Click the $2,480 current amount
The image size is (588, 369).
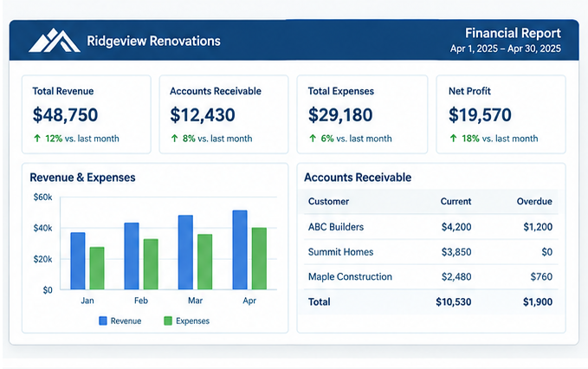tap(456, 277)
